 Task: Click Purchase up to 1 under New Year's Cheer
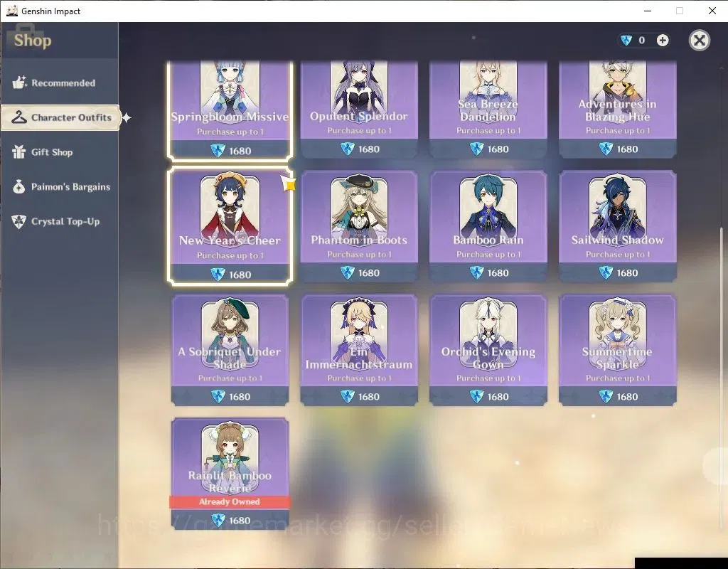(x=230, y=255)
